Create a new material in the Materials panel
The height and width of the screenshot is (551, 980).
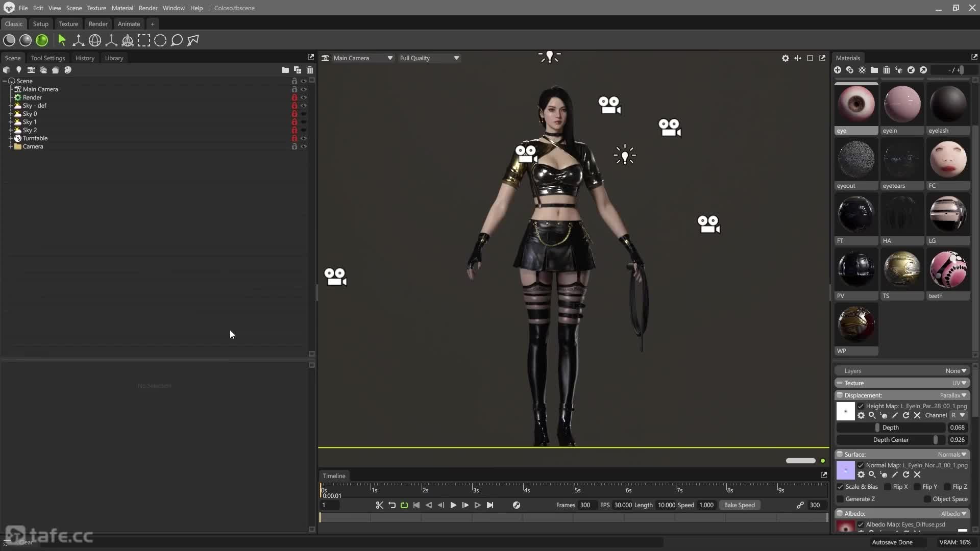[x=838, y=70]
